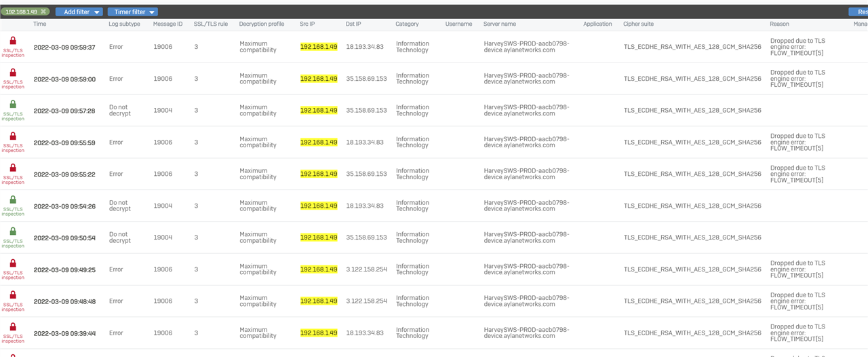The width and height of the screenshot is (868, 357).
Task: Select timestamp 2022-03-09 09:54:26
Action: (x=64, y=206)
